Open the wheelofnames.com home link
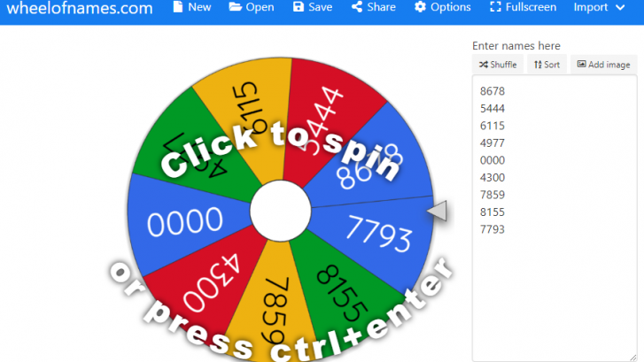Viewport: 644px width, 362px height. point(80,8)
